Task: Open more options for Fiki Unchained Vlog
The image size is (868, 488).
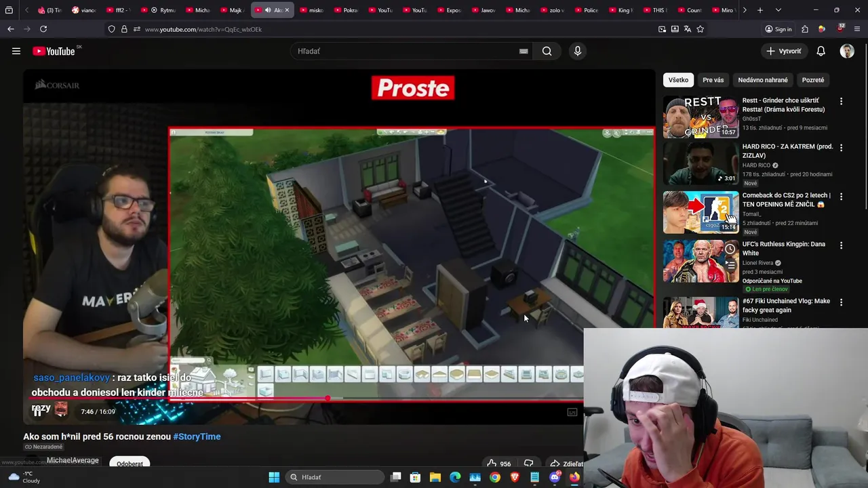Action: (841, 302)
